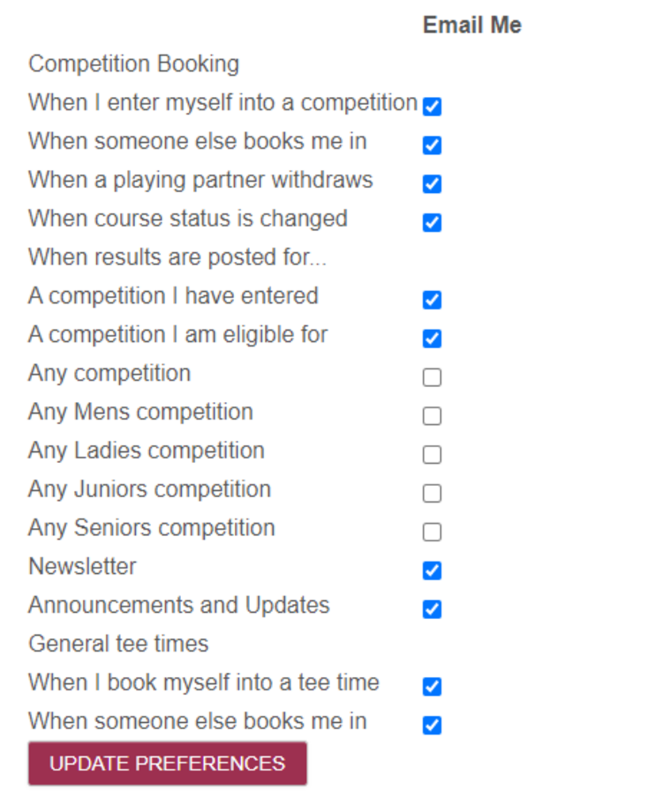Check the 'Any Mens competition' box
Screen dimensions: 655x812
[432, 416]
